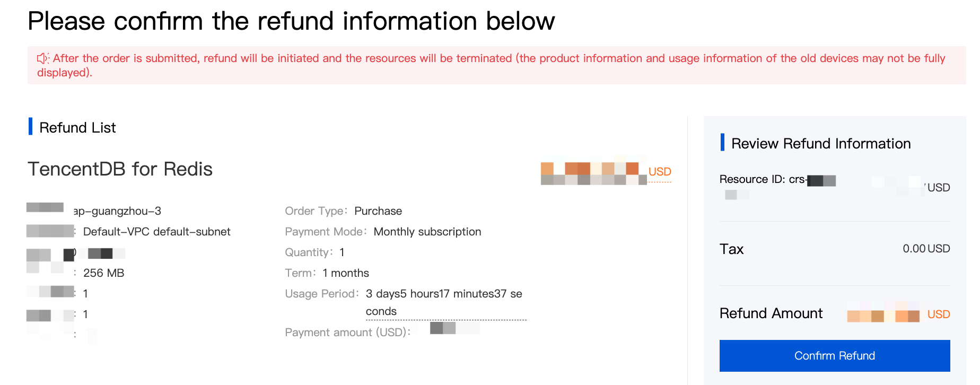Click the red resource termination warning text
Screen dimensions: 980x385
click(x=498, y=58)
